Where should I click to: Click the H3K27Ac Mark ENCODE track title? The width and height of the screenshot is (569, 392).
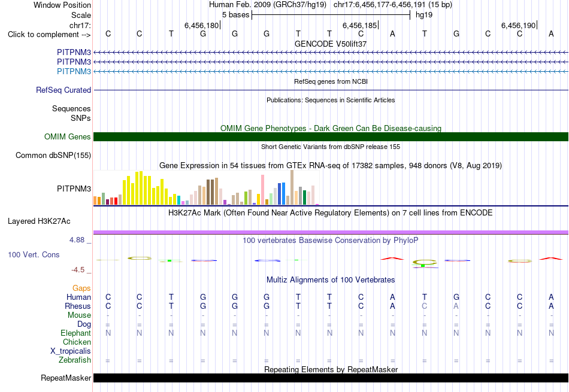point(331,213)
